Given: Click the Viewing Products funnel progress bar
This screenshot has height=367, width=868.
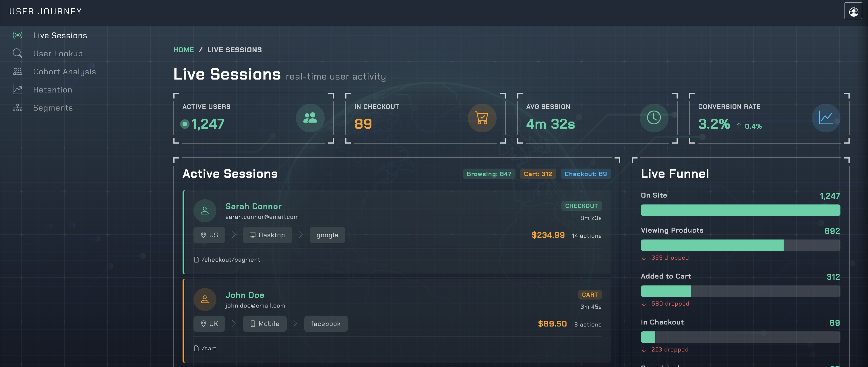Looking at the screenshot, I should [740, 245].
